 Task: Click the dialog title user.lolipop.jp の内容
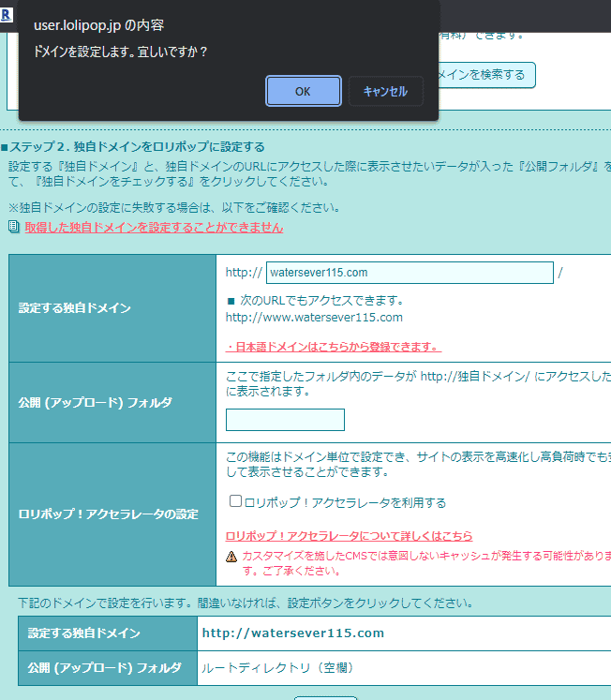coord(99,25)
